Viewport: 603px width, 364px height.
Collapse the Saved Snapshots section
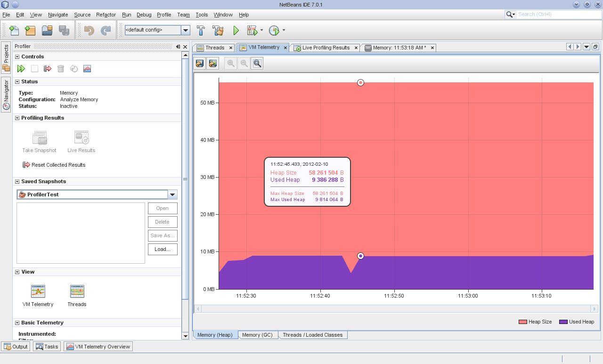point(17,181)
